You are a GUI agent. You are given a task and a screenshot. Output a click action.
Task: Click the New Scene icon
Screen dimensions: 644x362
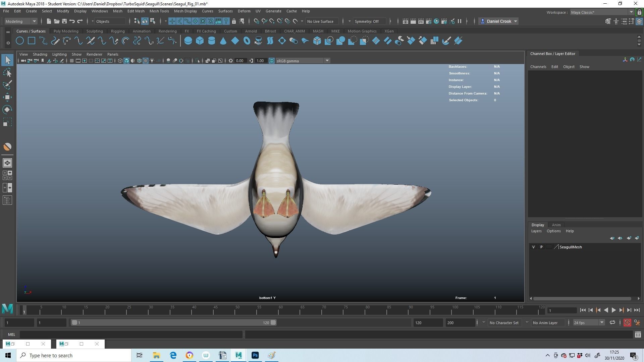coord(49,21)
